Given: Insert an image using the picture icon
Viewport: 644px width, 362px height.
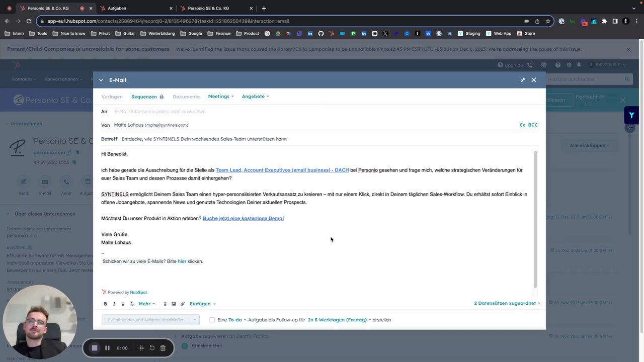Looking at the screenshot, I should [x=174, y=304].
